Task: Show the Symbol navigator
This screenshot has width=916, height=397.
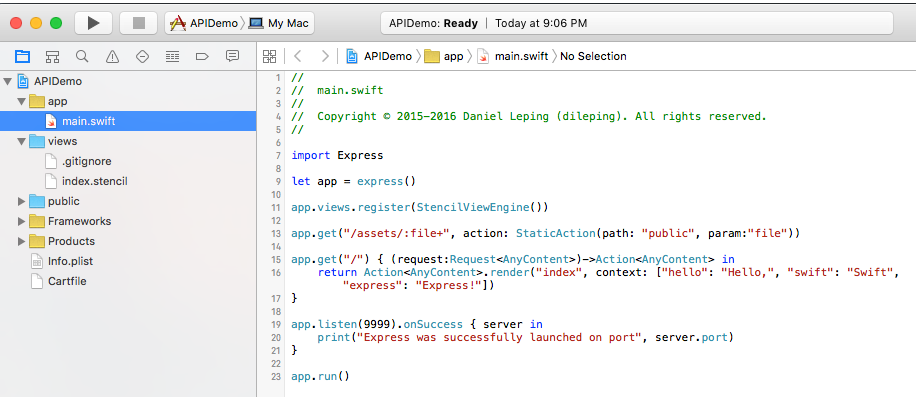Action: [53, 57]
